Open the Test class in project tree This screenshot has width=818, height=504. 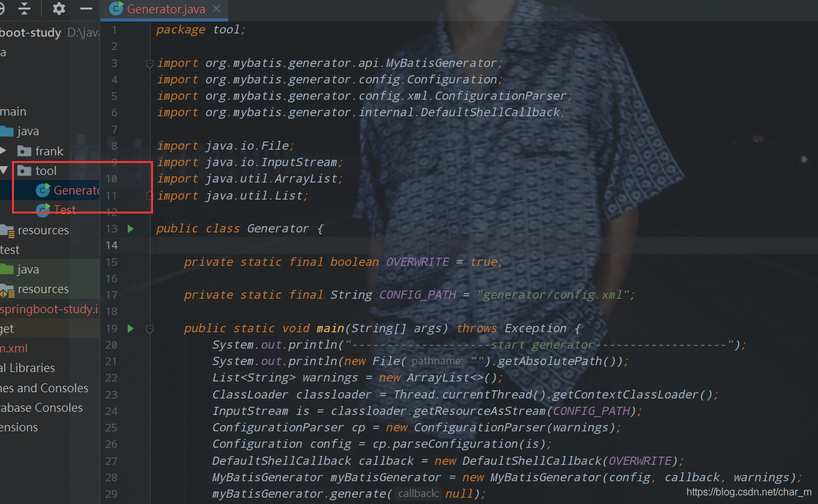pyautogui.click(x=65, y=210)
